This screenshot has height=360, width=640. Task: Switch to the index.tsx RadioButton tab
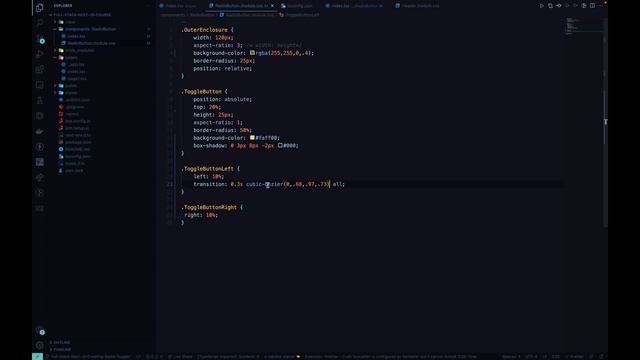point(354,6)
